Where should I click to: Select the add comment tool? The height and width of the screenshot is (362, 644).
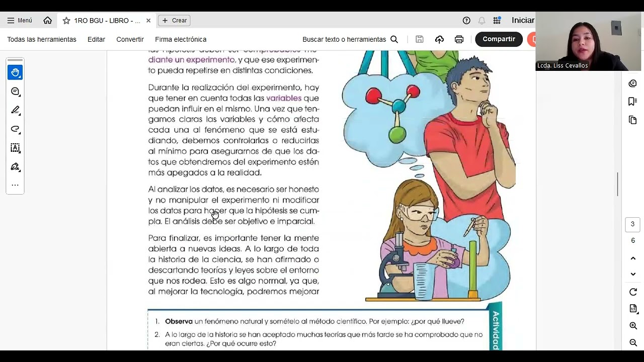15,92
